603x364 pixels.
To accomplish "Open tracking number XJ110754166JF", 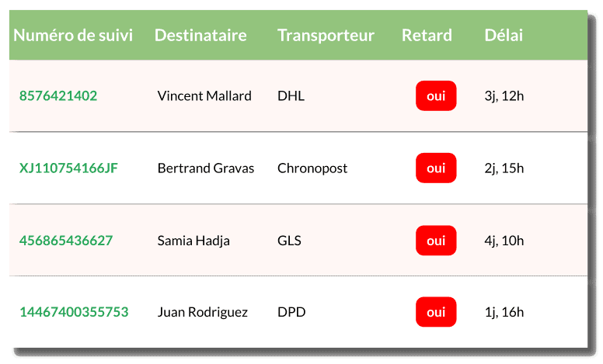I will [x=68, y=168].
